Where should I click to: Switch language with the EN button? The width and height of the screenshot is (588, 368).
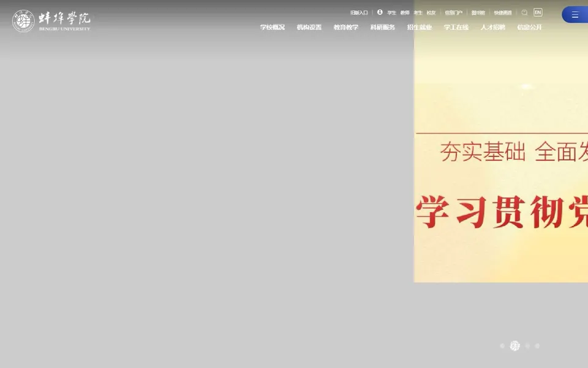538,12
